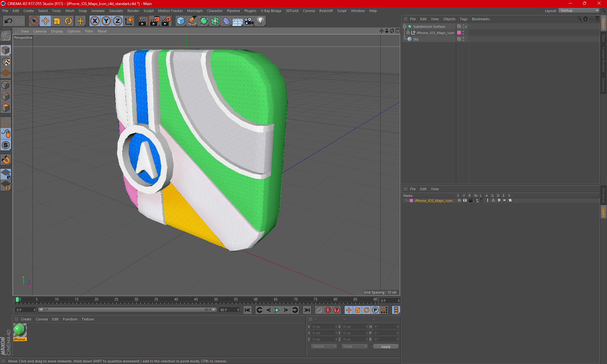
Task: Select the Live Selection tool
Action: click(x=34, y=21)
